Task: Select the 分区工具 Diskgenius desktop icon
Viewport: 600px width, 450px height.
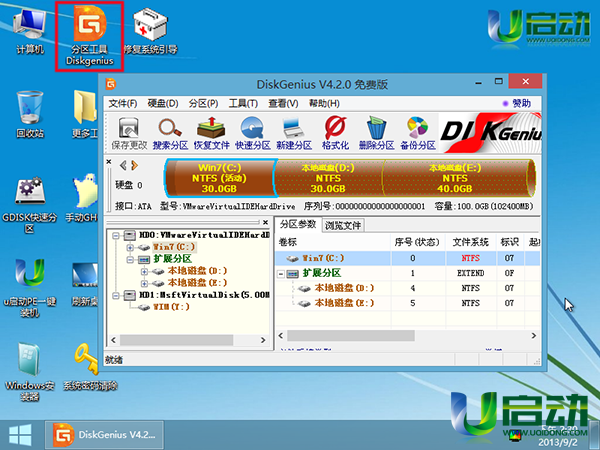Action: (x=90, y=36)
